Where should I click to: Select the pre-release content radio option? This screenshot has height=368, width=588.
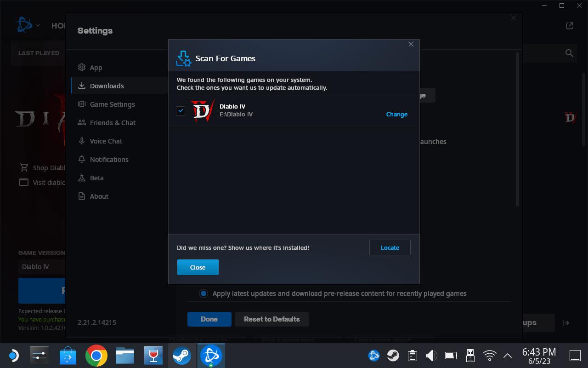[203, 293]
